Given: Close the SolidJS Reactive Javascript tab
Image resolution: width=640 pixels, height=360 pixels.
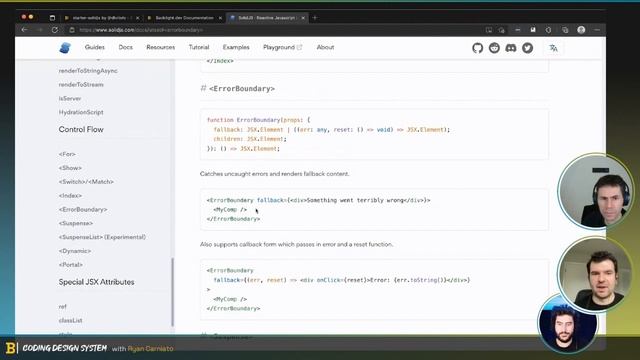Looking at the screenshot, I should 303,18.
